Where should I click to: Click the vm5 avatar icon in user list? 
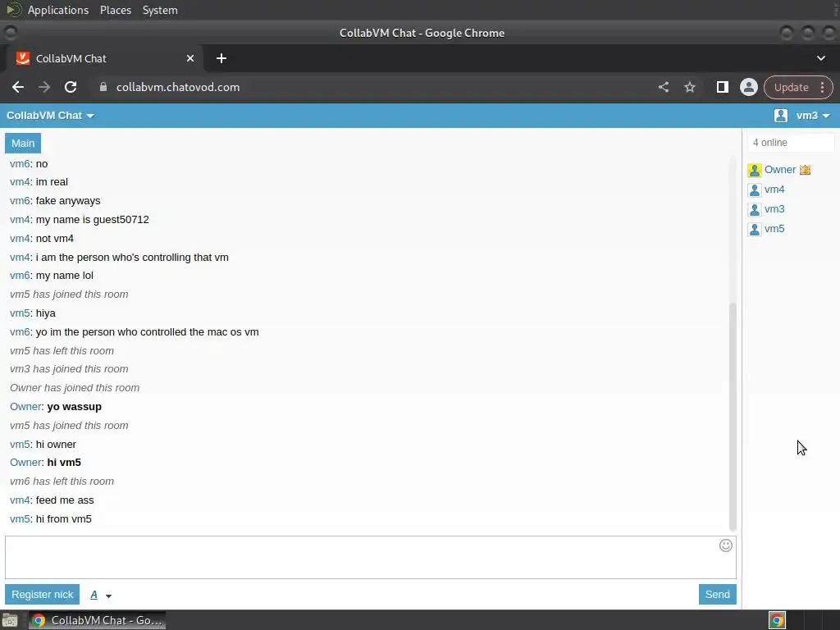[755, 230]
